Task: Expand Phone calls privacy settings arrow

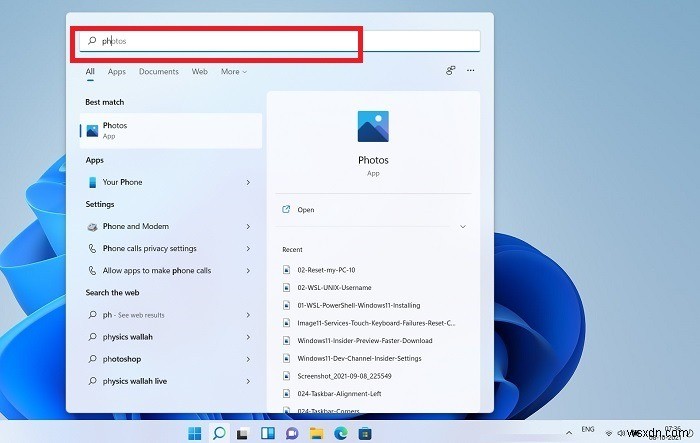Action: pyautogui.click(x=248, y=248)
